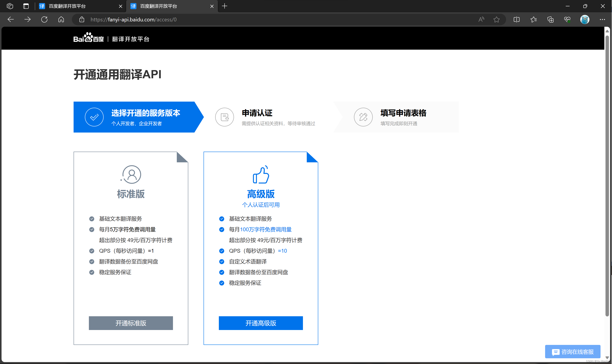Open the tab actions menu icon
This screenshot has width=612, height=364.
coord(26,6)
